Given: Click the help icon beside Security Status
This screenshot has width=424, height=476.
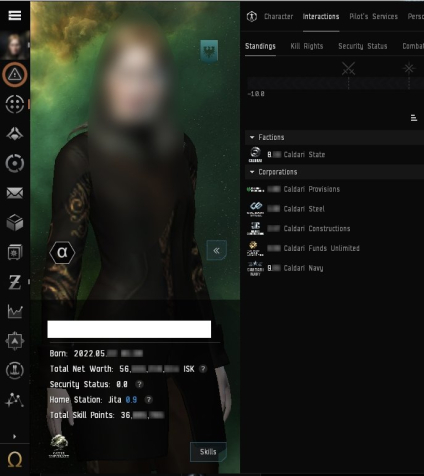Looking at the screenshot, I should tap(139, 384).
